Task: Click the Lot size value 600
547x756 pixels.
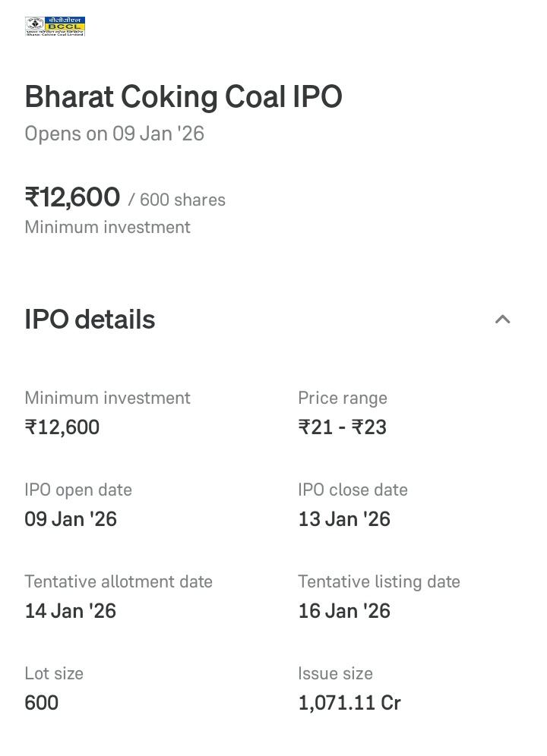Action: coord(42,703)
